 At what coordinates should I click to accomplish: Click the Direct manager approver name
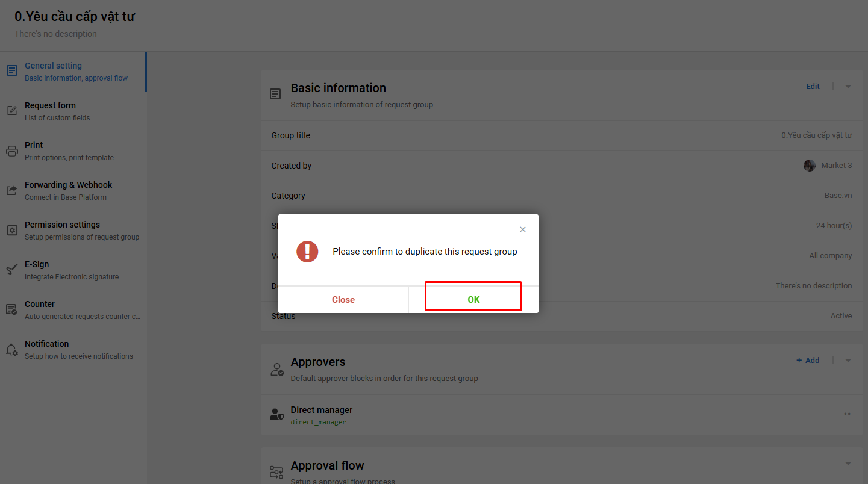coord(322,410)
